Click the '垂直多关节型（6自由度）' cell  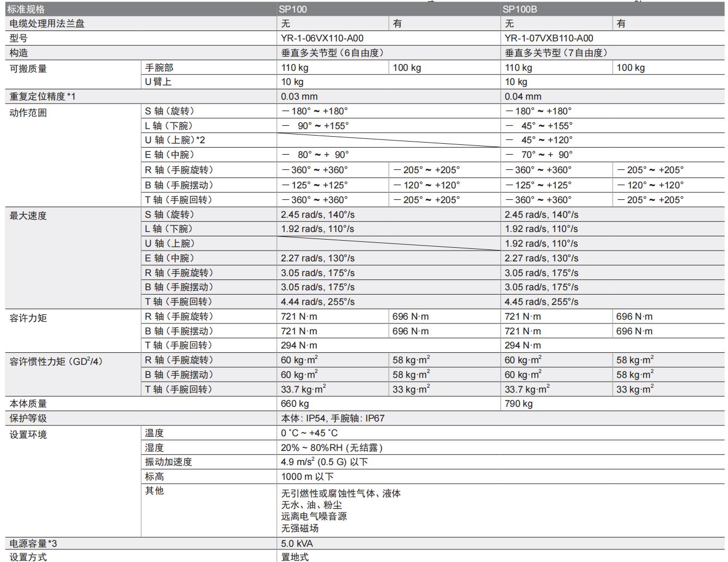[x=333, y=53]
